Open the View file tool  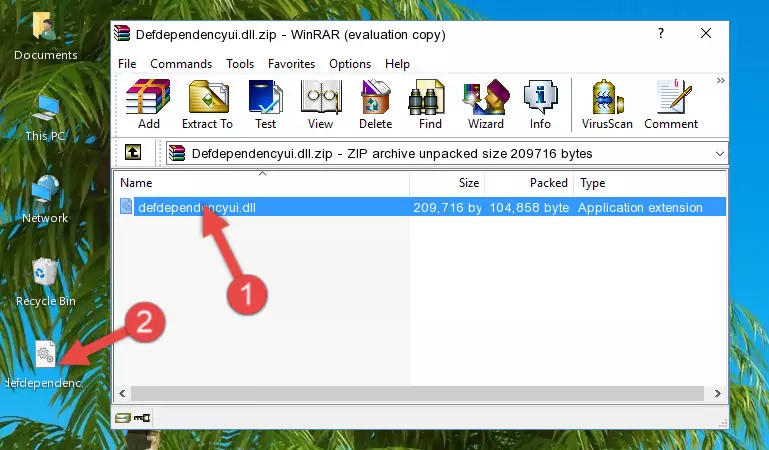pos(321,104)
